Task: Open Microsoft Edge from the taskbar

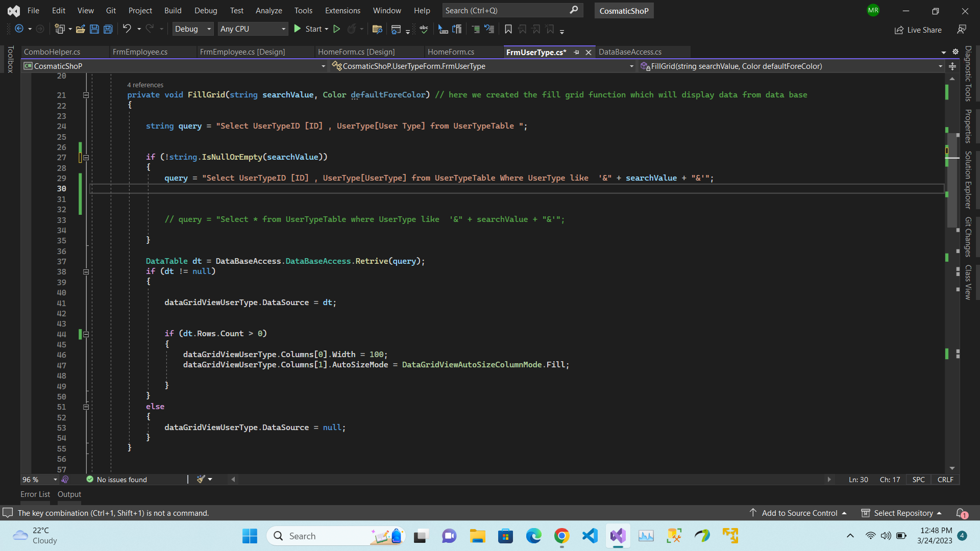Action: 534,536
